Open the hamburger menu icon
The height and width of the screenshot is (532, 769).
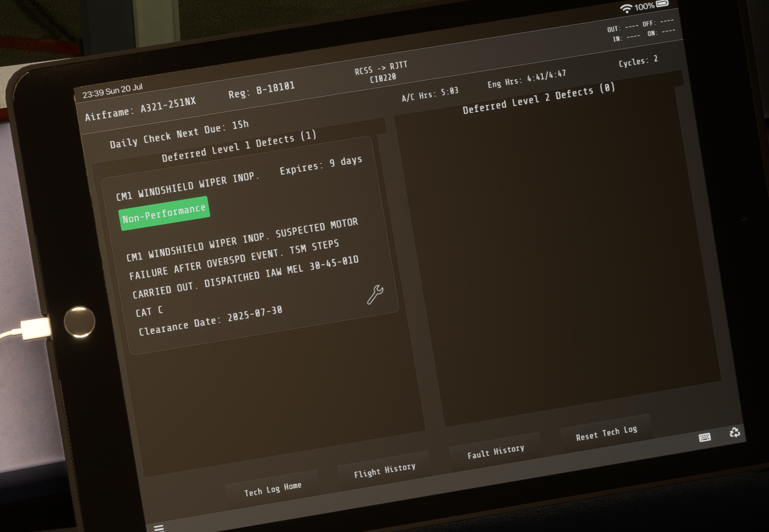coord(159,527)
